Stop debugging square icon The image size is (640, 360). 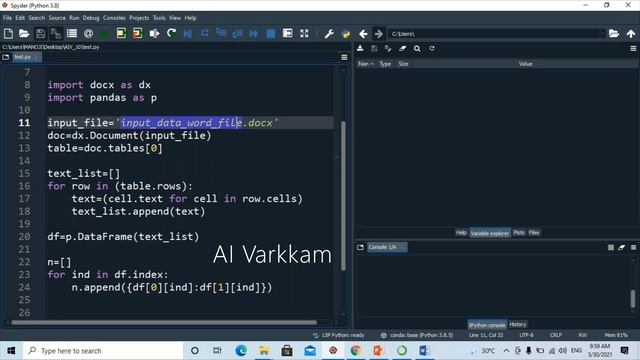pos(271,33)
